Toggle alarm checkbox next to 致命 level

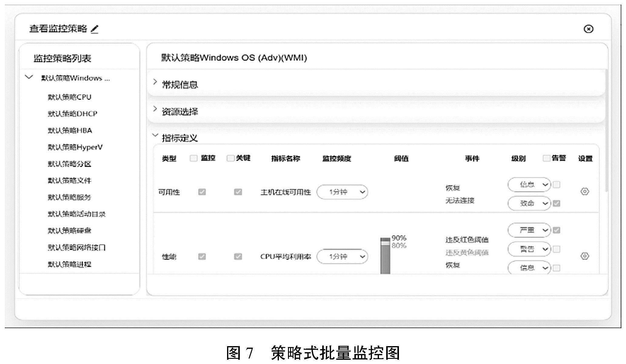(557, 203)
